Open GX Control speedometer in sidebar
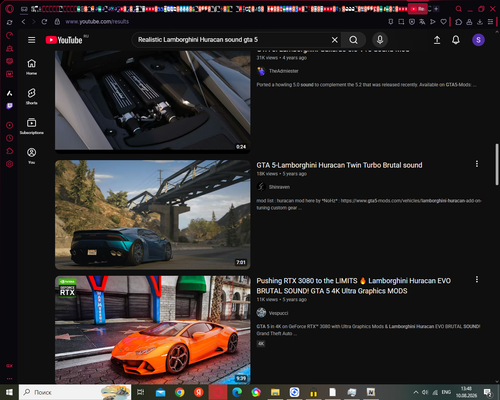 pyautogui.click(x=9, y=35)
